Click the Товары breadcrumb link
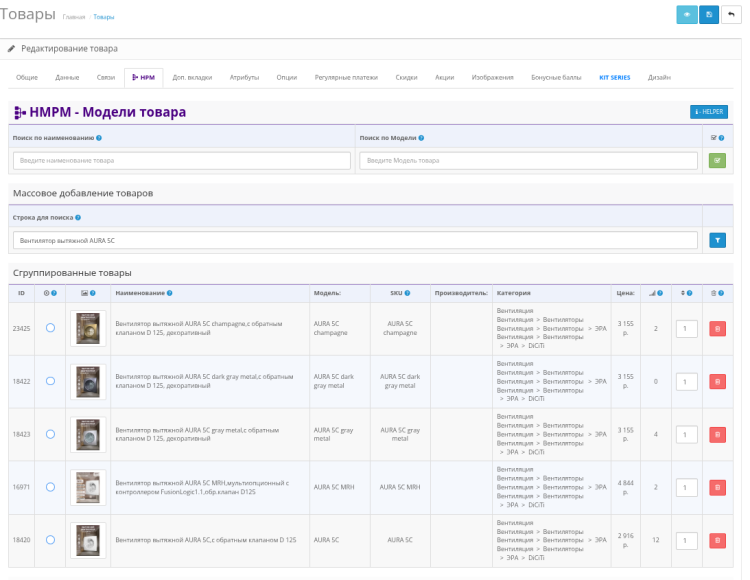 [x=103, y=18]
